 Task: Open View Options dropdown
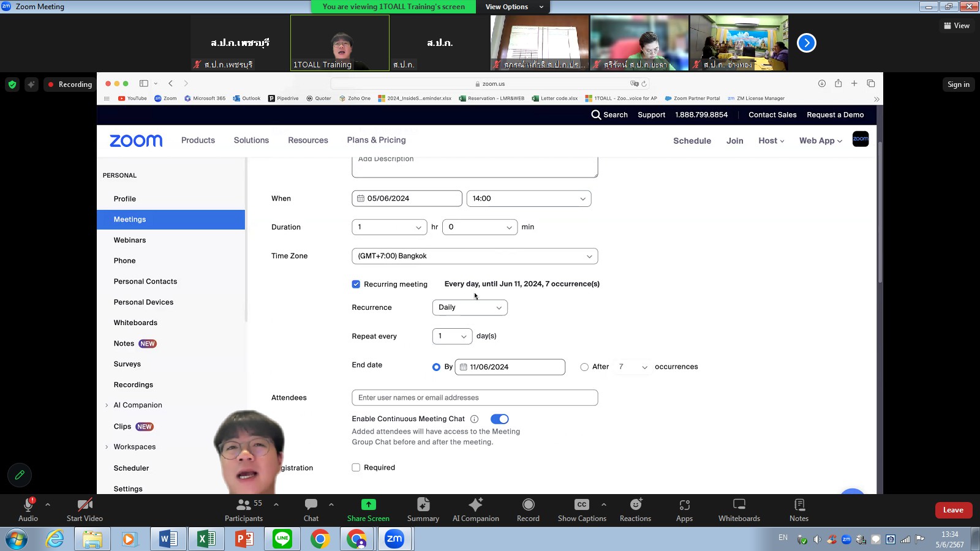(x=514, y=7)
